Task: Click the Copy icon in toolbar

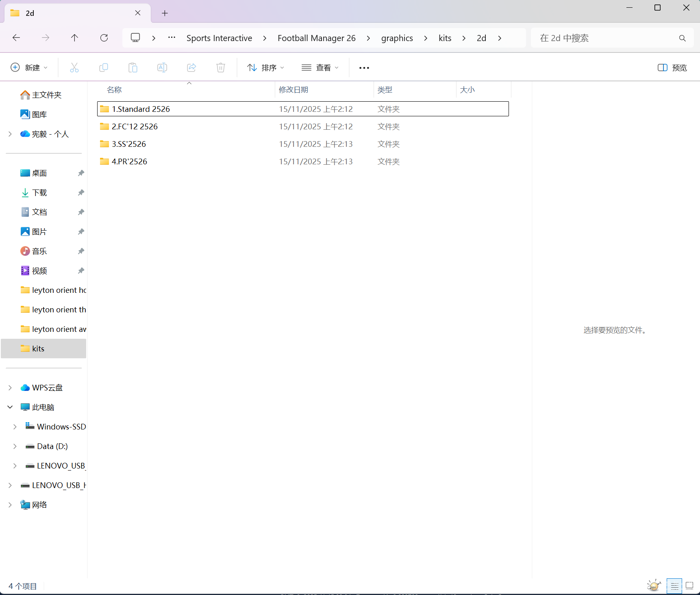Action: tap(104, 68)
